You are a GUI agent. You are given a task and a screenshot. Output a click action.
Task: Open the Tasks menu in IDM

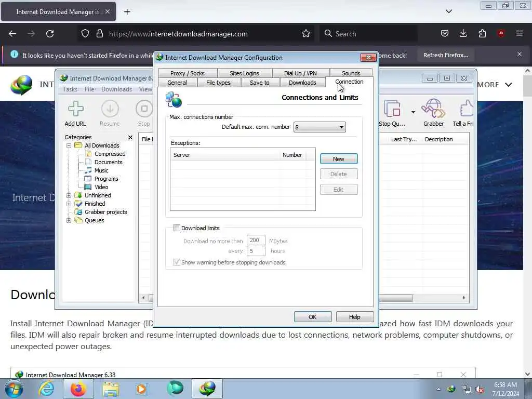(70, 89)
